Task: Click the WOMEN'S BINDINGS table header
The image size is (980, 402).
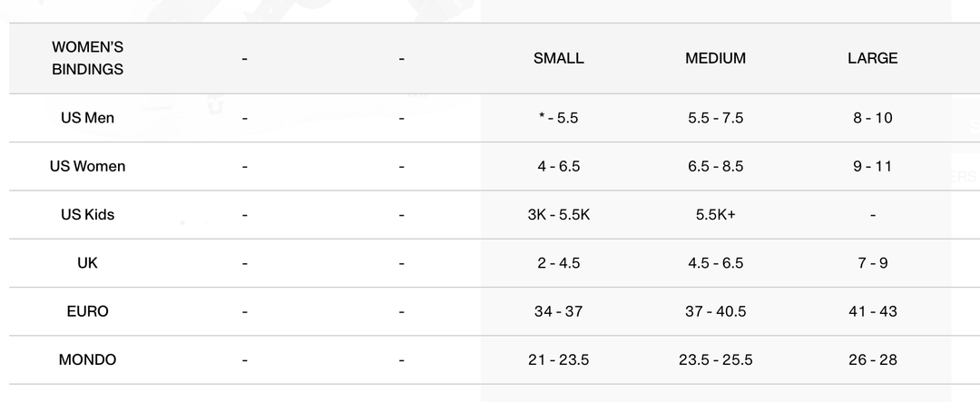Action: tap(87, 58)
